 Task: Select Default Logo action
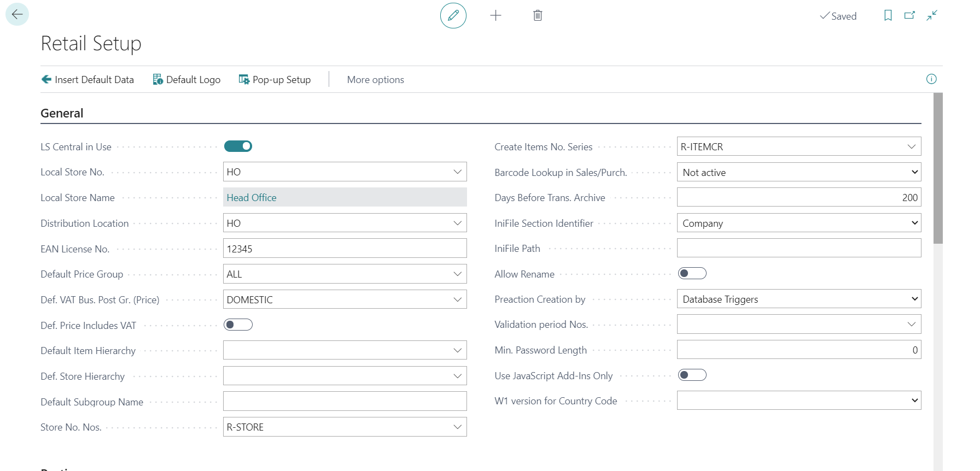click(x=186, y=80)
